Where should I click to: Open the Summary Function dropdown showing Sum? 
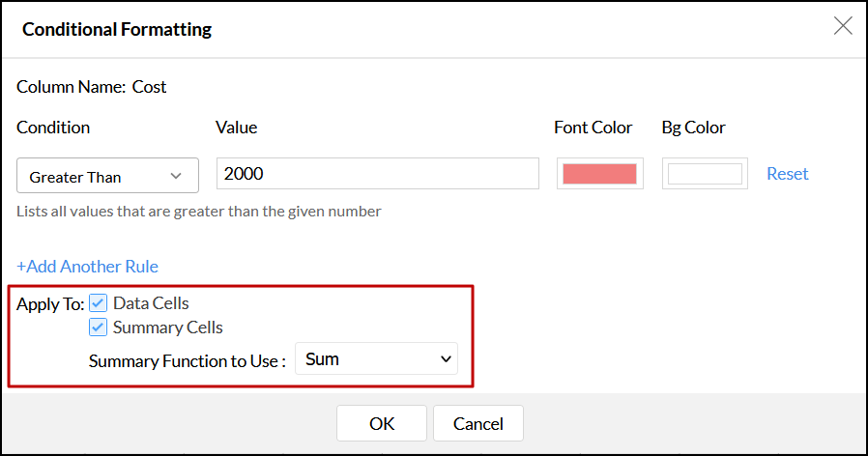tap(375, 359)
